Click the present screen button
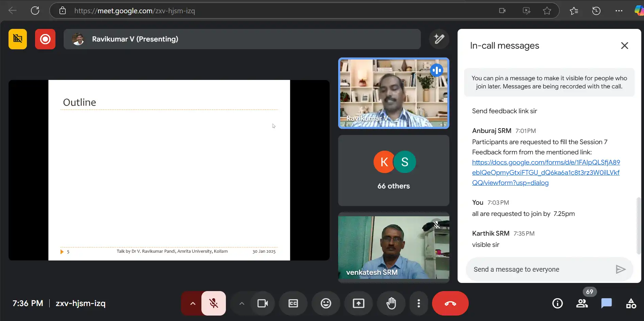 tap(358, 303)
